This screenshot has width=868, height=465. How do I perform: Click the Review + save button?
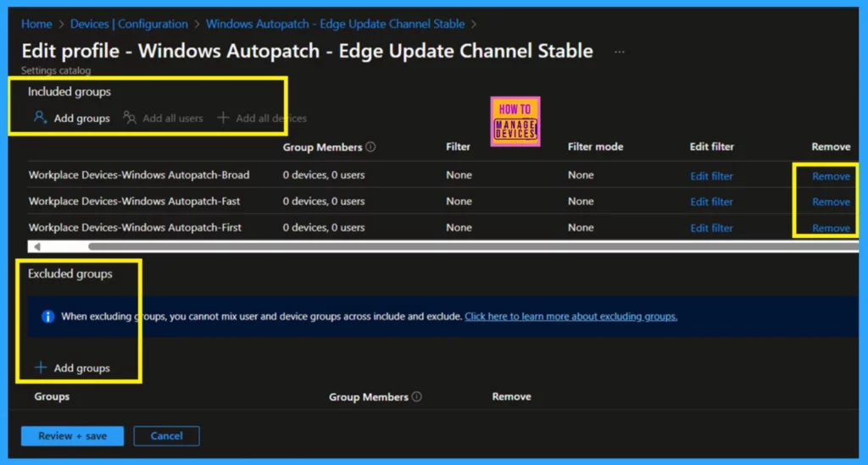tap(73, 435)
